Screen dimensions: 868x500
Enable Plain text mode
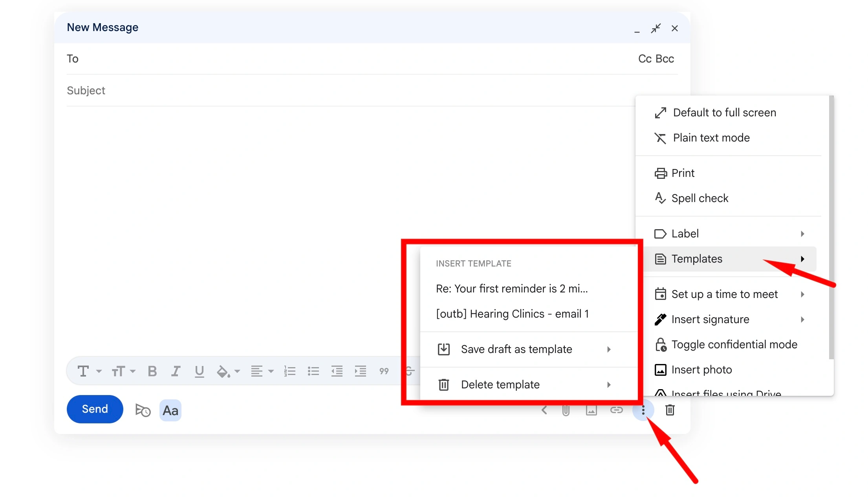[x=730, y=138]
